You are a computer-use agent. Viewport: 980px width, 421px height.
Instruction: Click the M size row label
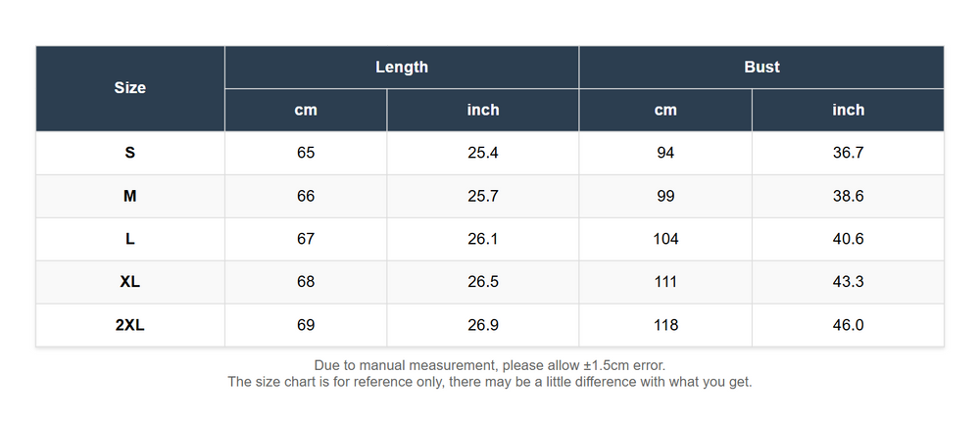129,196
